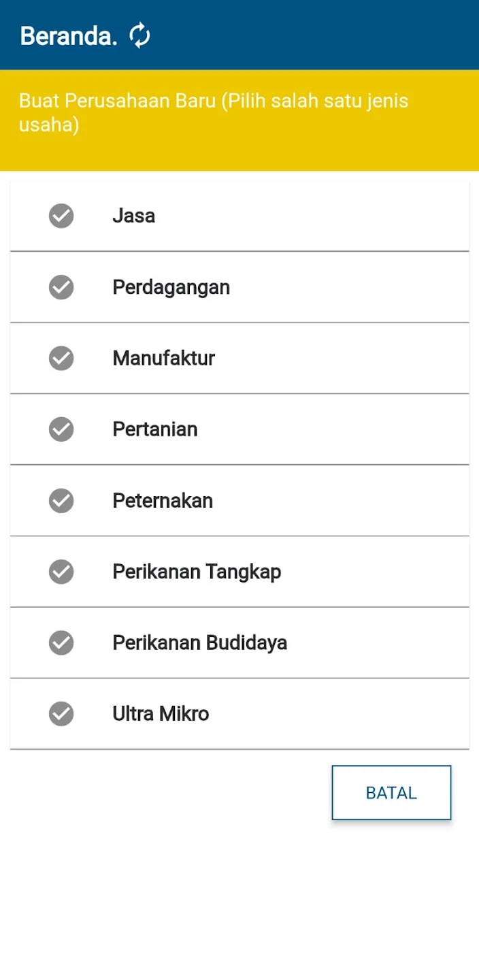Screen dimensions: 479x980
Task: Choose Ultra Mikro as business type
Action: point(239,713)
